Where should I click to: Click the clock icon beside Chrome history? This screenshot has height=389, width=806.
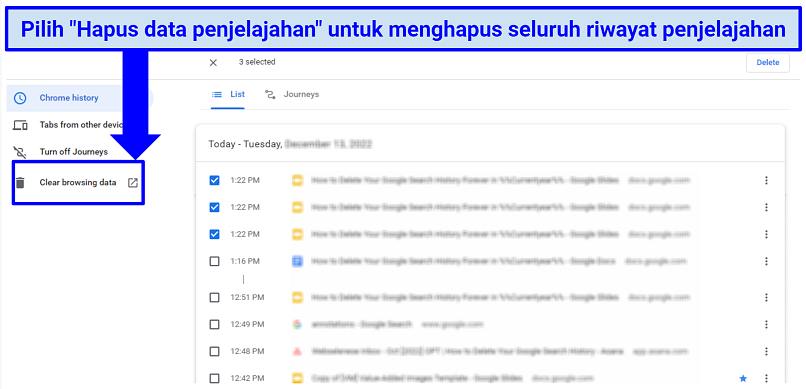coord(20,98)
